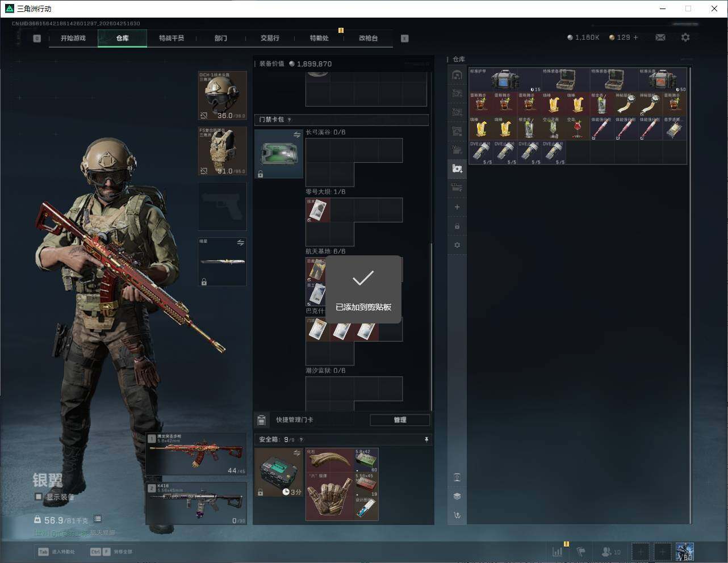This screenshot has height=563, width=728.
Task: Swap the melee knife using arrows icon
Action: pos(241,243)
